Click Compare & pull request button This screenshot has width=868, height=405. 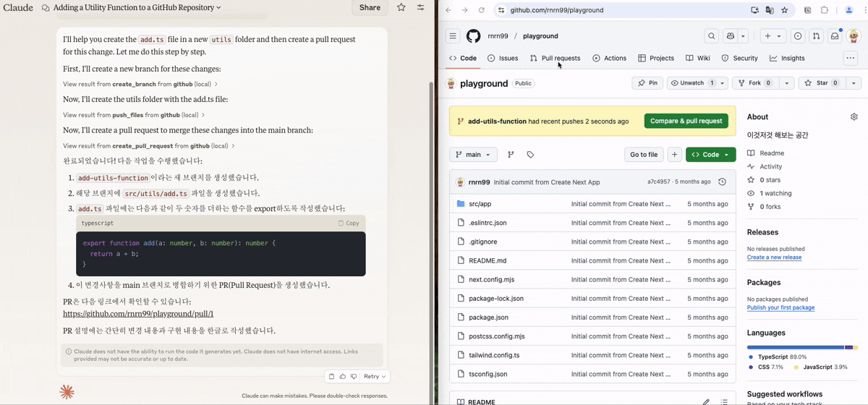click(686, 121)
